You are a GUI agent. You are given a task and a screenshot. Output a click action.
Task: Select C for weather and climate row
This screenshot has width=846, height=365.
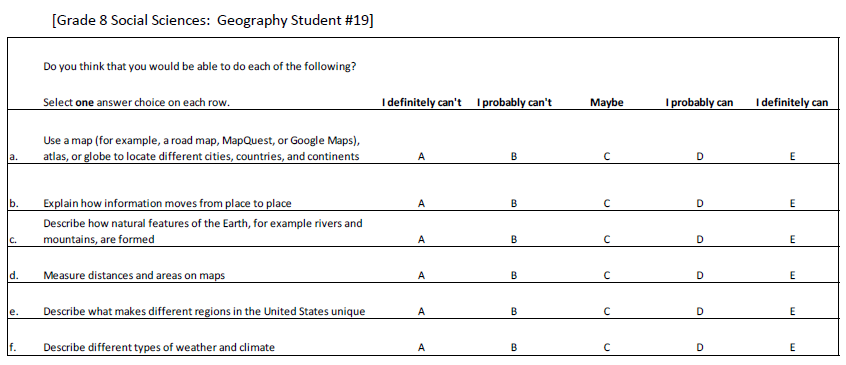[606, 348]
